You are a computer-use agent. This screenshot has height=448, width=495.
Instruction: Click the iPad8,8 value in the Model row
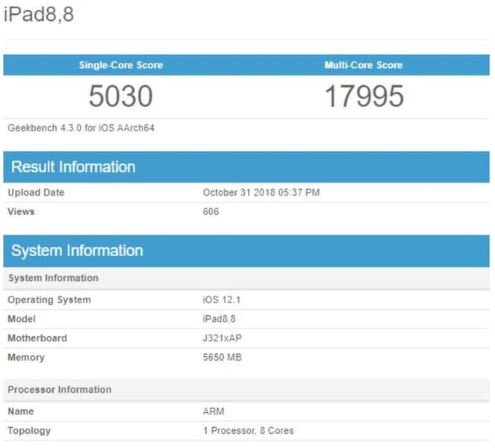(221, 319)
